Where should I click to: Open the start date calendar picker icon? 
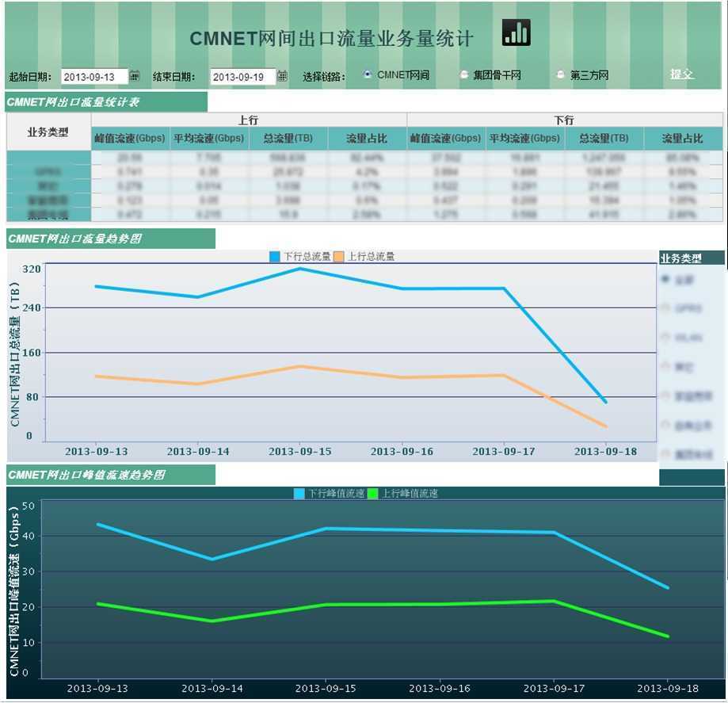tap(135, 76)
